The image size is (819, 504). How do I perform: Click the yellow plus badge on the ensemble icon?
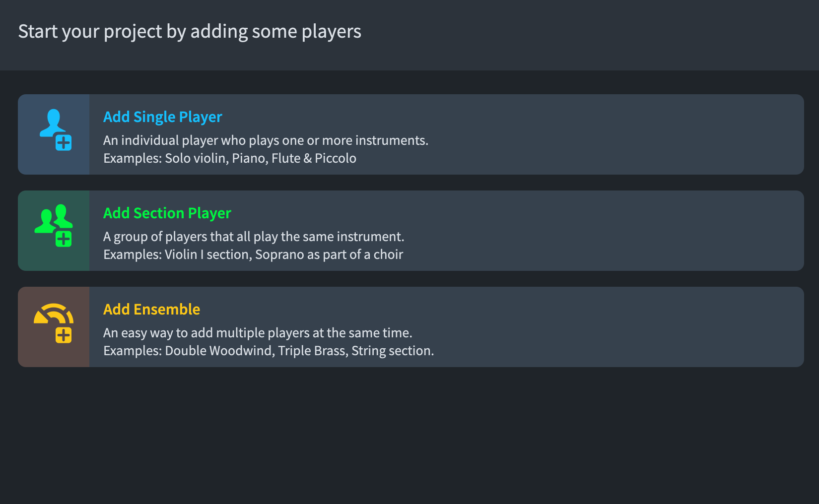[64, 335]
